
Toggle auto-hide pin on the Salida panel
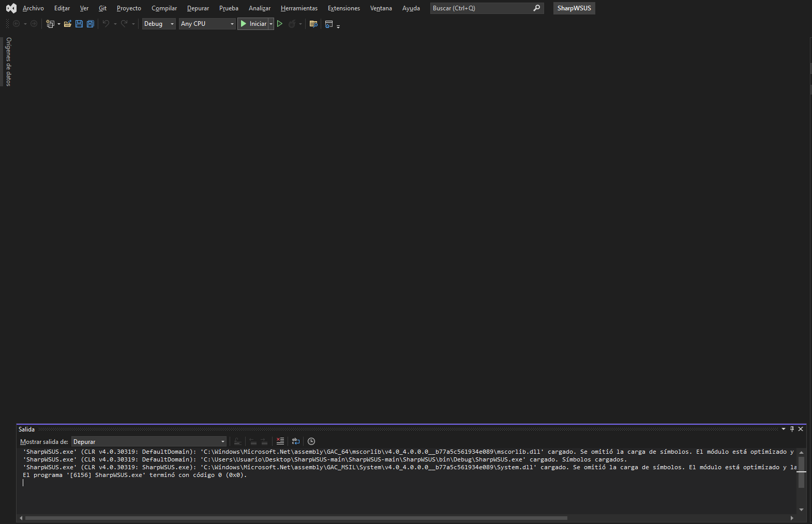(x=792, y=429)
